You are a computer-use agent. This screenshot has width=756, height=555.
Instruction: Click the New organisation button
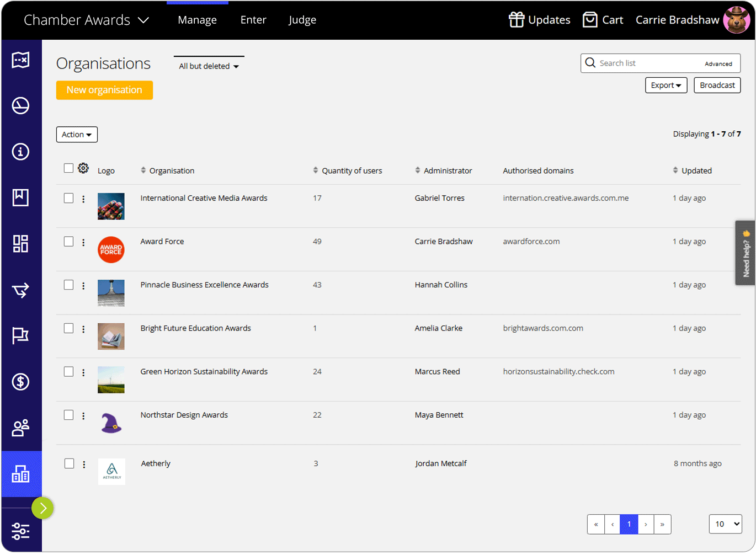104,90
